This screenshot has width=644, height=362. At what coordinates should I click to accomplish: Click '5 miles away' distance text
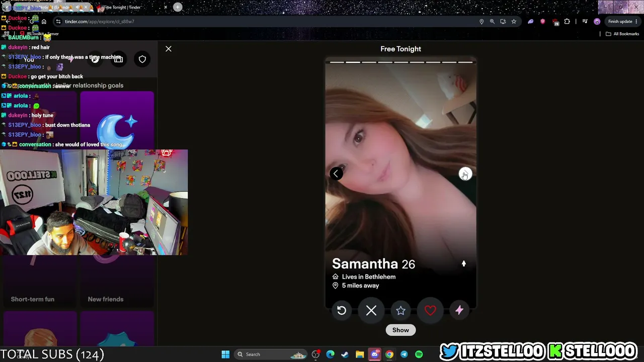(361, 286)
